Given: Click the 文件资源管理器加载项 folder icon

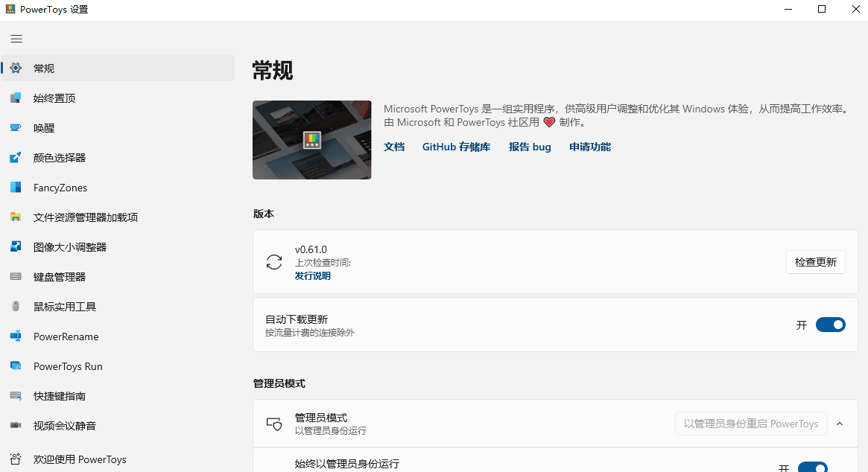Looking at the screenshot, I should tap(16, 217).
